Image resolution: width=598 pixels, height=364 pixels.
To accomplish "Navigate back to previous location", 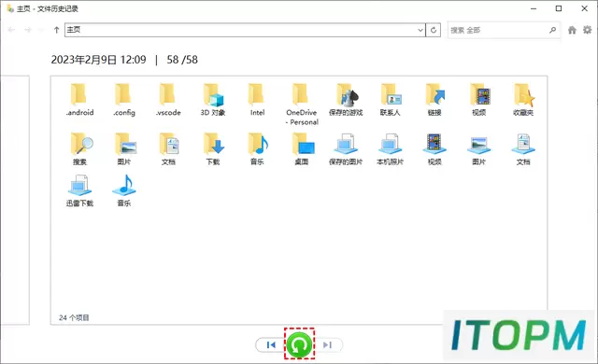I will [x=11, y=30].
